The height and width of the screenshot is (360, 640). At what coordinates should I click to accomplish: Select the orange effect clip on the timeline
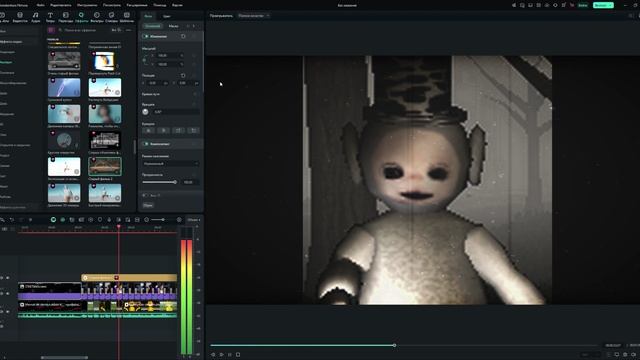[x=129, y=278]
